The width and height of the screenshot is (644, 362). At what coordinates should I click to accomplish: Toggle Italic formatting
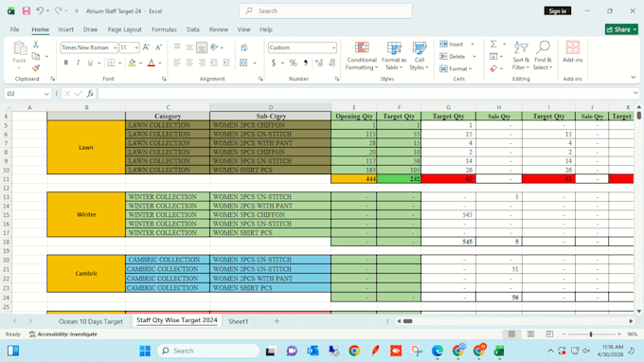[78, 63]
